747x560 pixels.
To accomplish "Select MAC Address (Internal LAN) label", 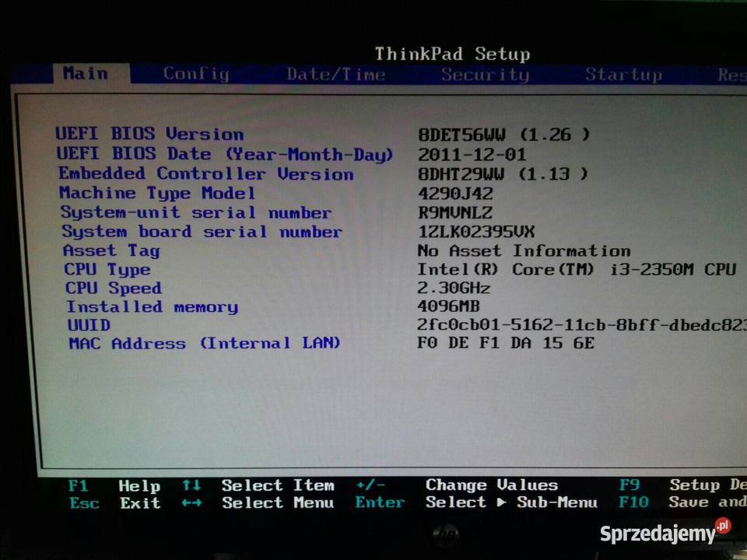I will [205, 343].
